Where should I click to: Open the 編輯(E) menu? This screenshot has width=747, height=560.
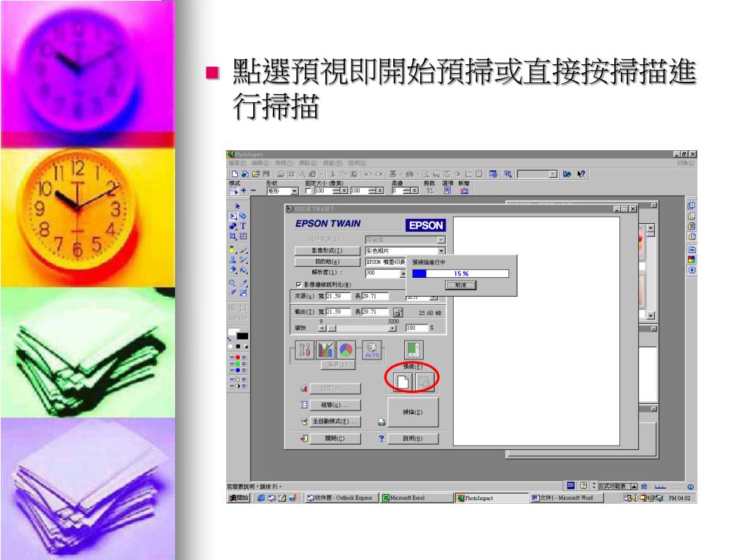click(x=260, y=163)
